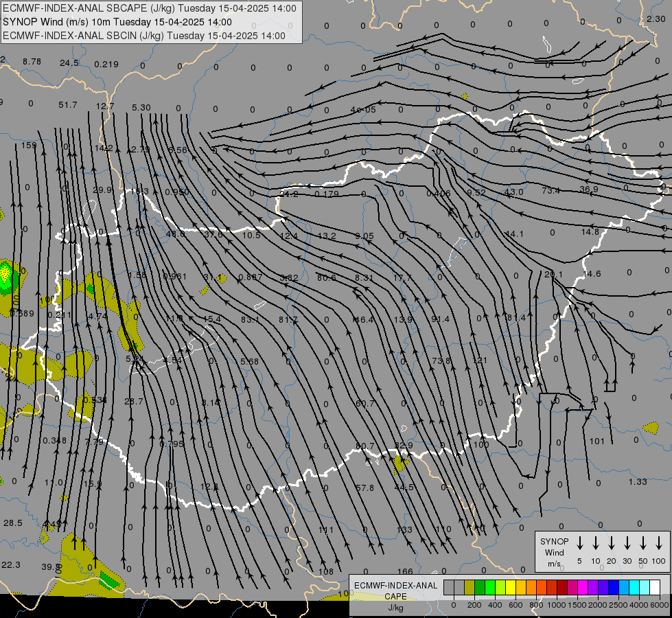Click the map value 80.6
672x618 pixels.
click(x=327, y=278)
